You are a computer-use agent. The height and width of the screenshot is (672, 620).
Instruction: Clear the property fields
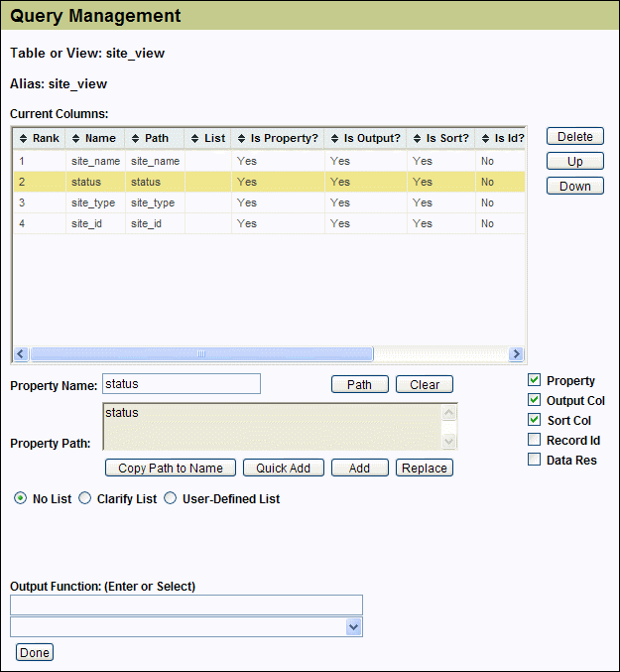tap(425, 384)
